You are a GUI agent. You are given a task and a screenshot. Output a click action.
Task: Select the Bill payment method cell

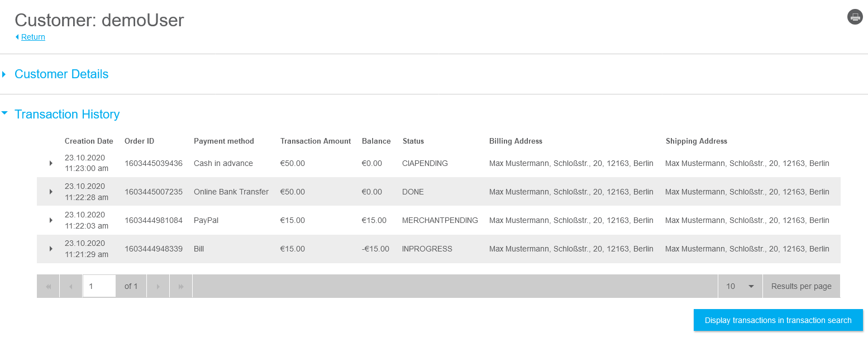[199, 249]
